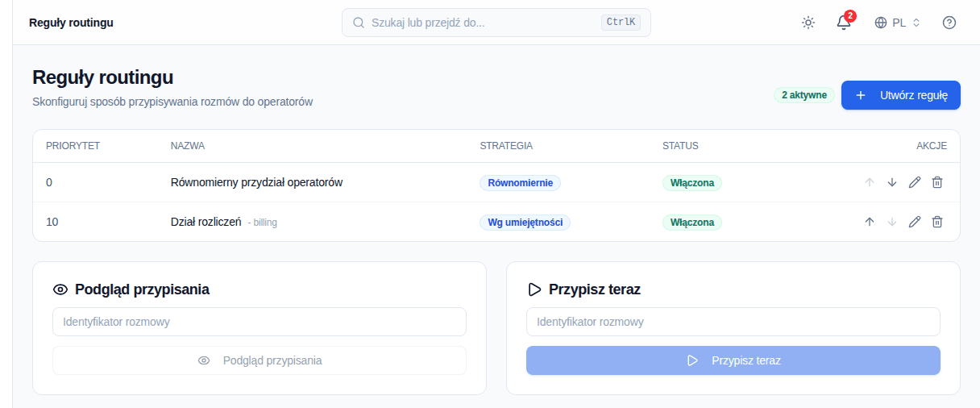Delete the 'Równomierny przydział operatorów' rule
The height and width of the screenshot is (408, 980).
[937, 182]
